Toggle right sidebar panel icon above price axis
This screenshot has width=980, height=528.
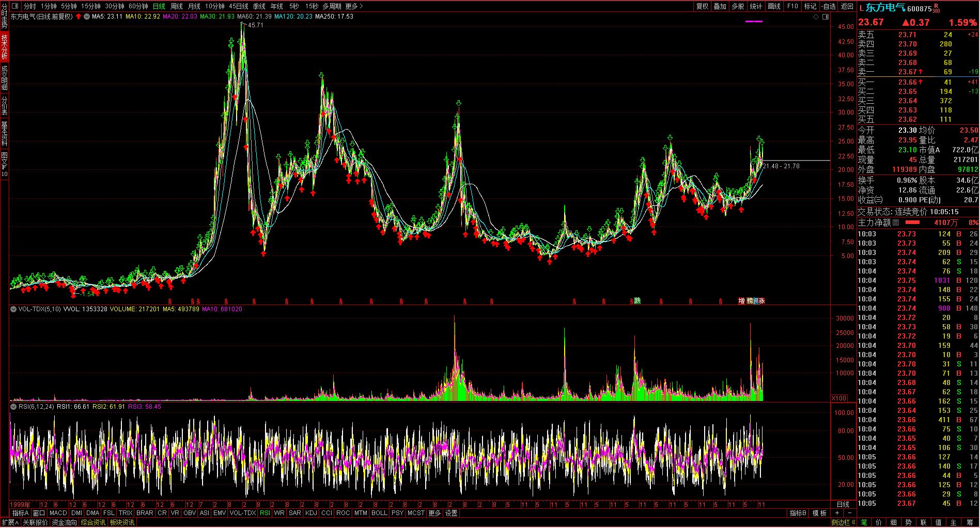pyautogui.click(x=826, y=17)
